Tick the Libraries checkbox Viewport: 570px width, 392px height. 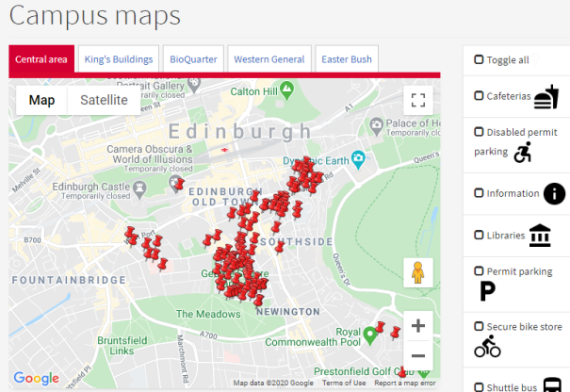[x=479, y=235]
